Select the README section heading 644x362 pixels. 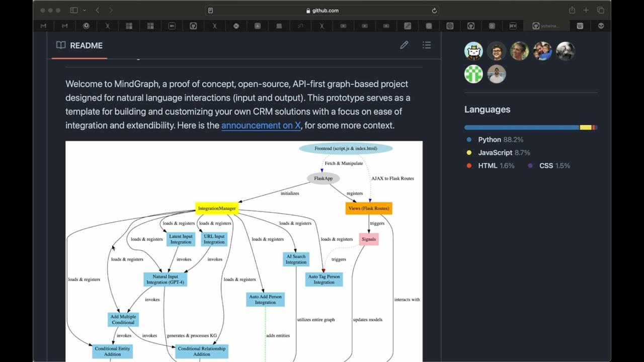(86, 45)
